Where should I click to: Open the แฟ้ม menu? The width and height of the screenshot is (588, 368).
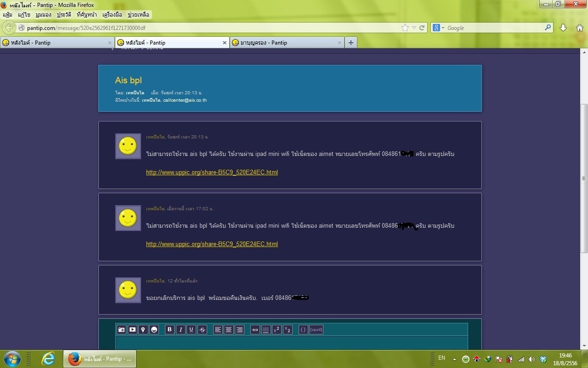(7, 15)
